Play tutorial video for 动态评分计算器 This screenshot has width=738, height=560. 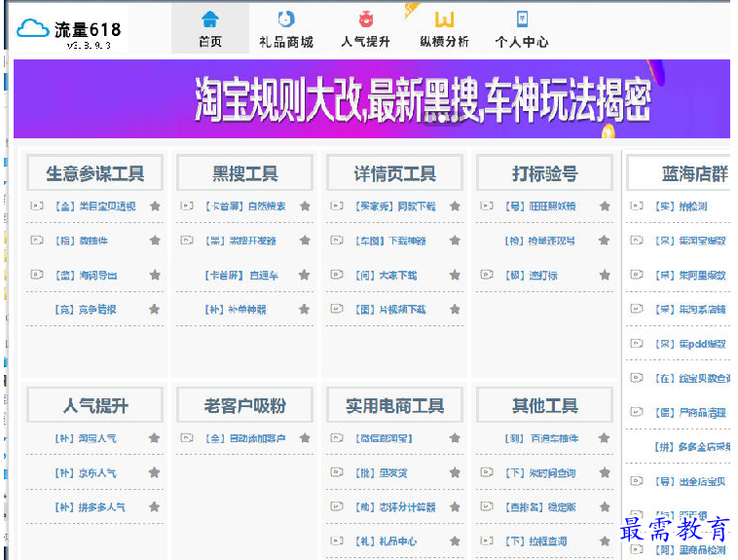pyautogui.click(x=337, y=506)
